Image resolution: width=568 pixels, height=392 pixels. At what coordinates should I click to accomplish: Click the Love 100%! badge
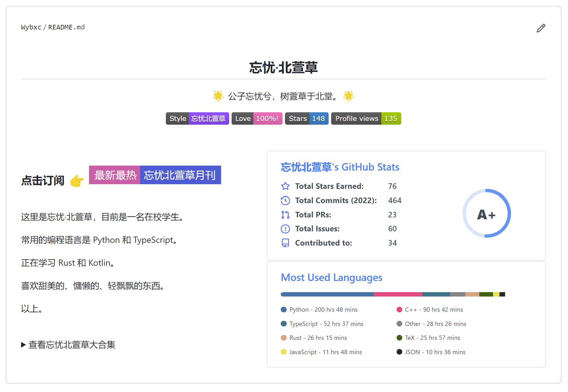point(257,118)
